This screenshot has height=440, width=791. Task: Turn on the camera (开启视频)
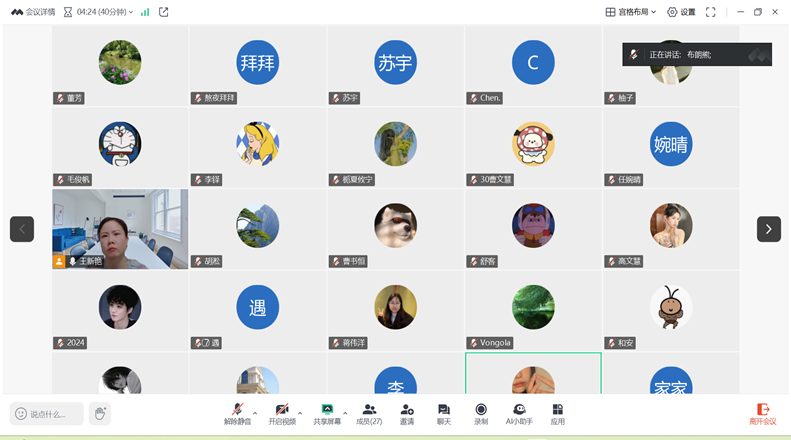[x=282, y=413]
